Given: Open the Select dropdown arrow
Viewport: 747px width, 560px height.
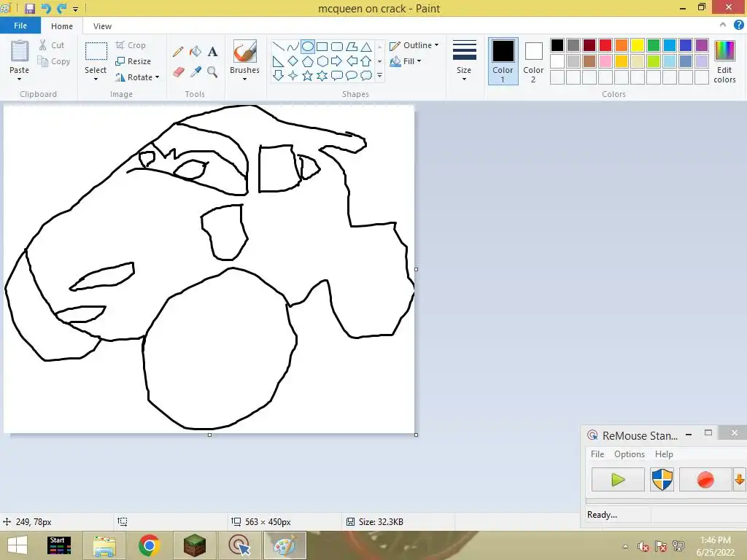Looking at the screenshot, I should point(96,79).
